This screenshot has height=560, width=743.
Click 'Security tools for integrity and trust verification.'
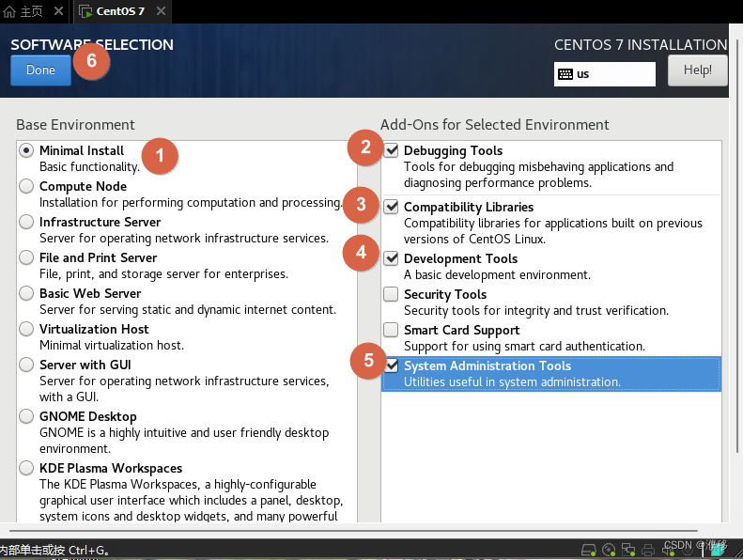(x=536, y=311)
